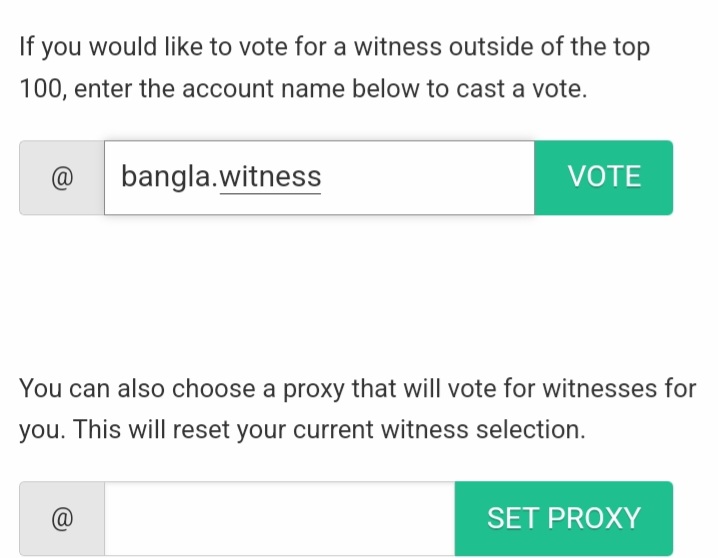718x558 pixels.
Task: Click the words "top 100" in instructions
Action: click(640, 47)
